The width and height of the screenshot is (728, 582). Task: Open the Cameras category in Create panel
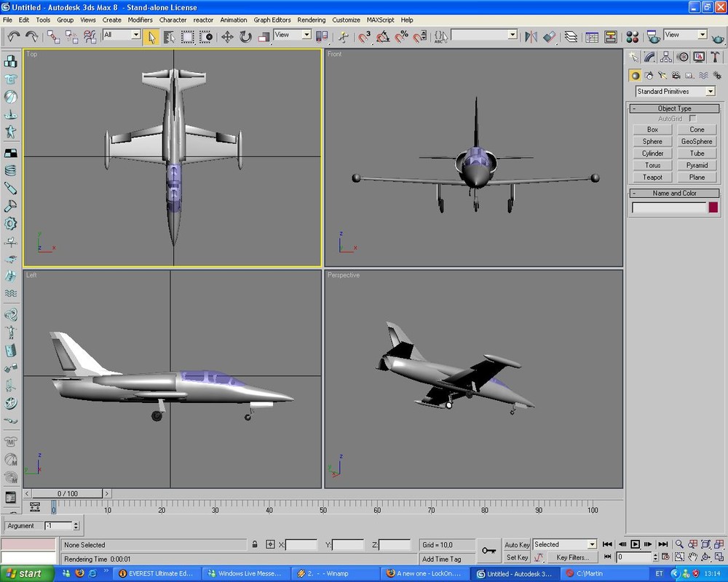click(676, 75)
